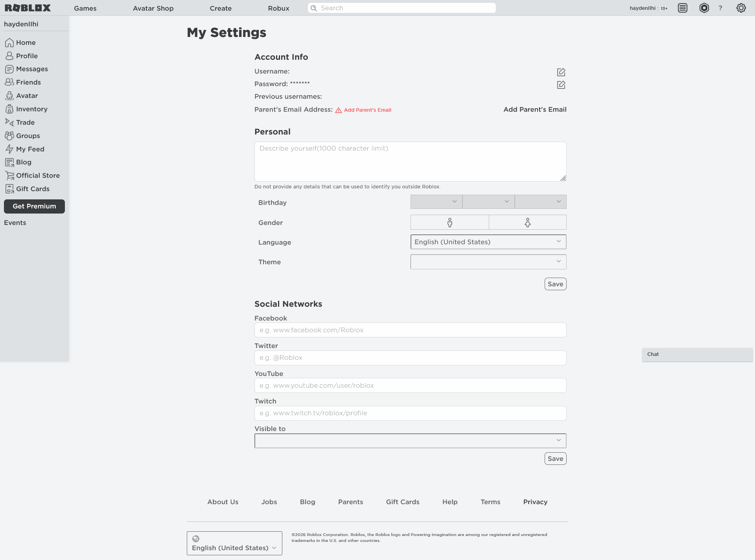755x560 pixels.
Task: Open the Language dropdown in Personal section
Action: coord(488,242)
